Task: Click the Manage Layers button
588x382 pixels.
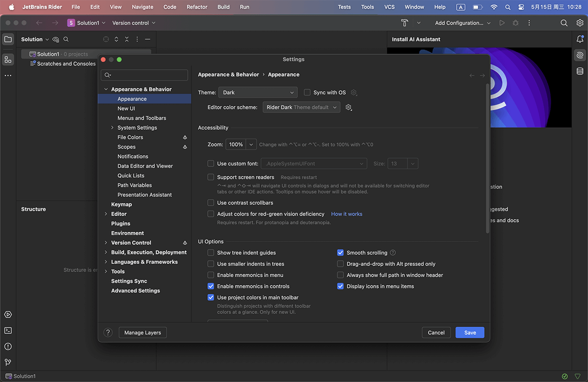Action: pos(143,333)
